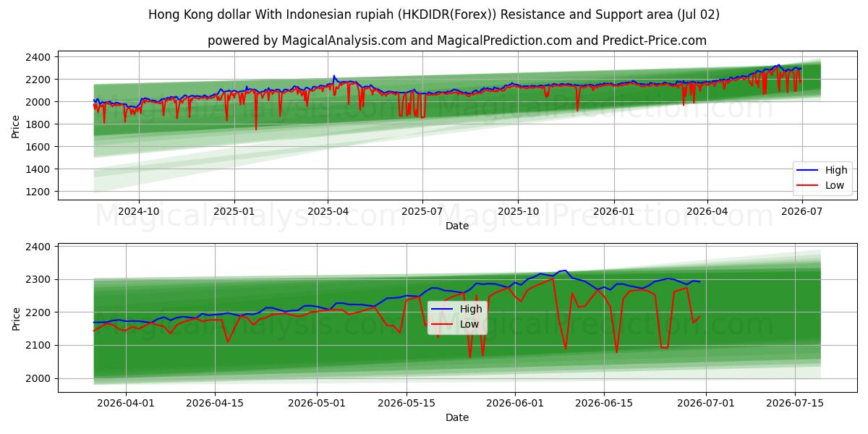The height and width of the screenshot is (434, 868).
Task: Click the 2026-04-15 tick on bottom chart
Action: 215,404
